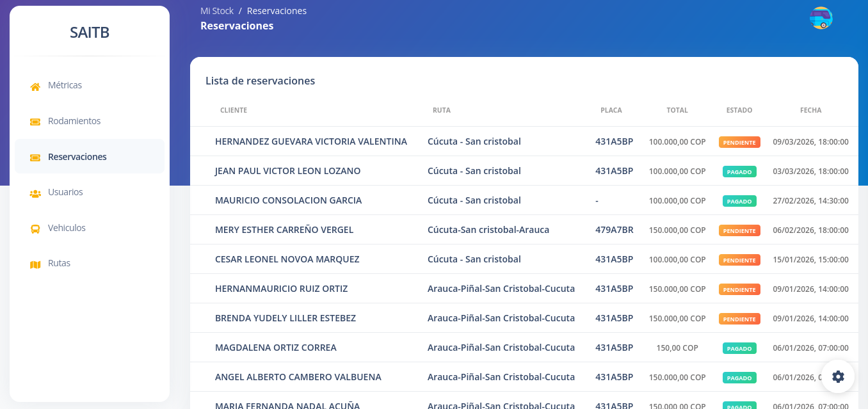Click the Usuarios people icon
Image resolution: width=868 pixels, height=409 pixels.
[x=35, y=193]
